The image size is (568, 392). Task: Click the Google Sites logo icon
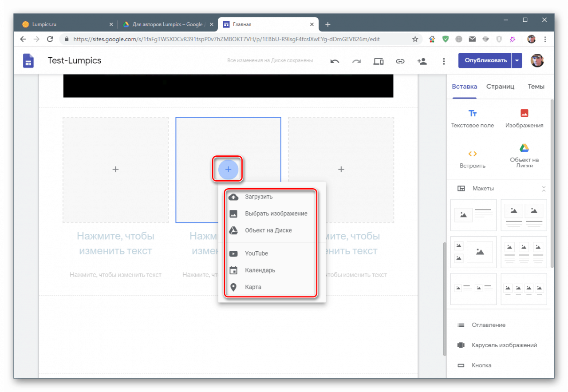point(28,61)
